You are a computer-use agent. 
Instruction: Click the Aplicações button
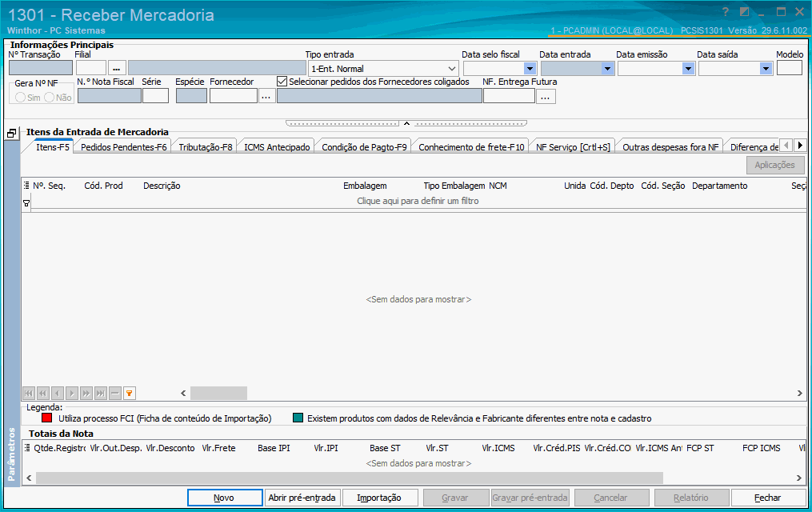(774, 165)
